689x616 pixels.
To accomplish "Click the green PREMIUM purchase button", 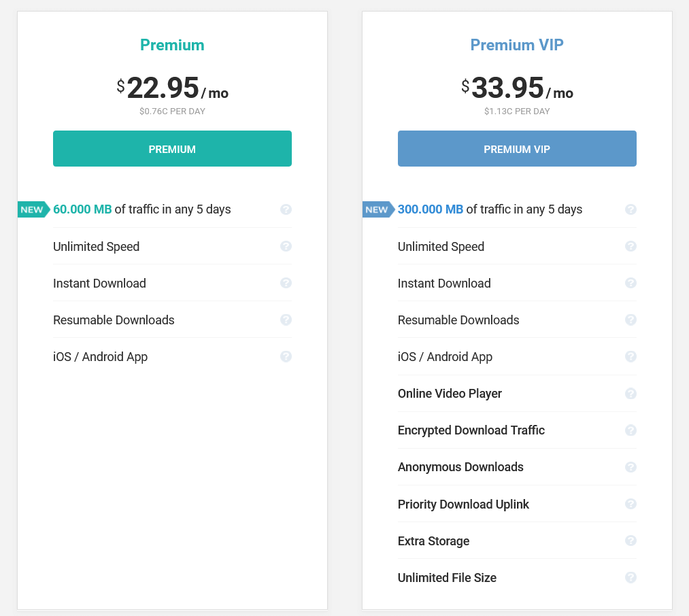I will pos(172,149).
